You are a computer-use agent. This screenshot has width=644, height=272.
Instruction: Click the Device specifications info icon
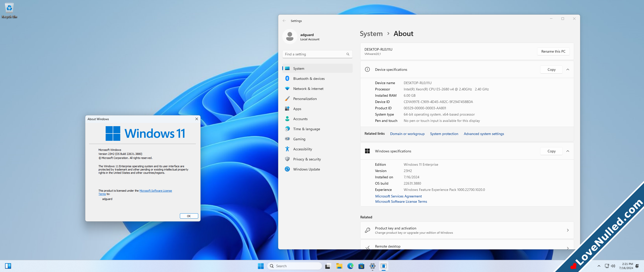pos(367,70)
